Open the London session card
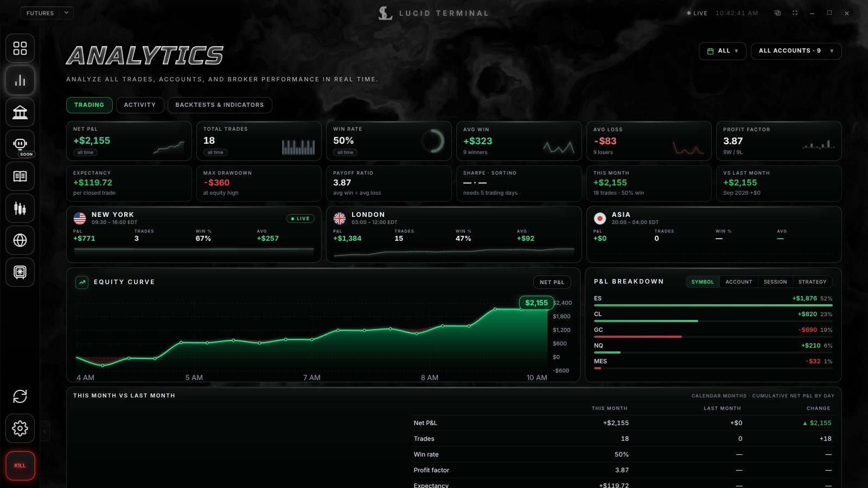This screenshot has height=488, width=868. tap(454, 234)
